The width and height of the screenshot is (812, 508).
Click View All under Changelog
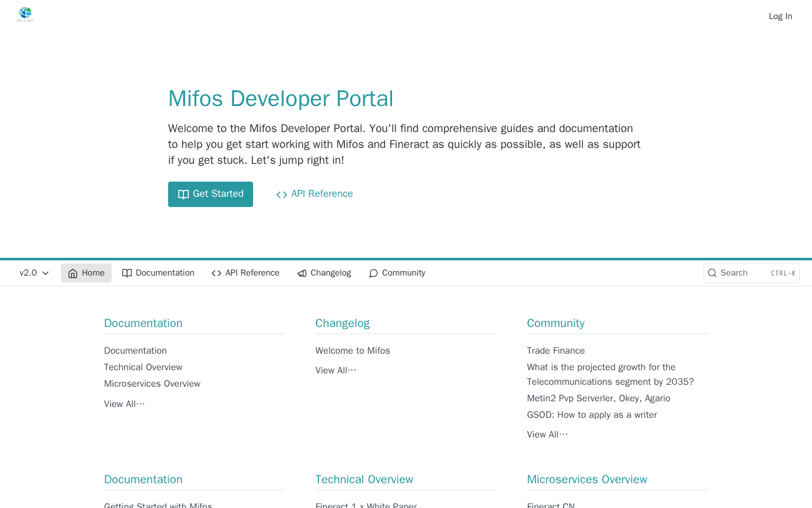pyautogui.click(x=336, y=370)
